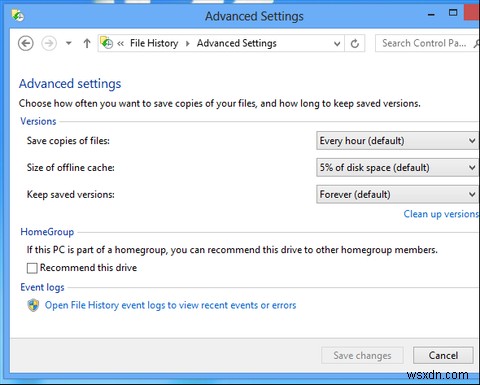The width and height of the screenshot is (480, 385).
Task: Go up one level with Up arrow
Action: pos(87,43)
